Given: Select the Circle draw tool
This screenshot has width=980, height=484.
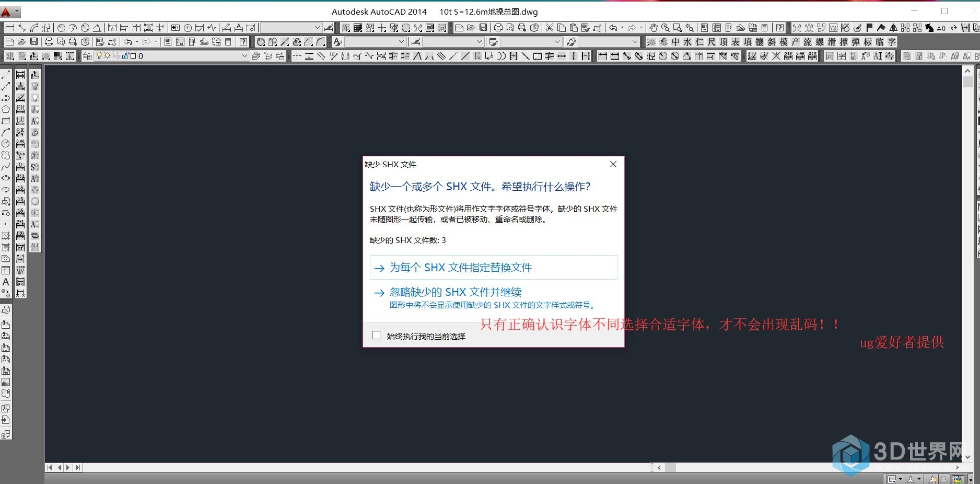Looking at the screenshot, I should tap(6, 144).
